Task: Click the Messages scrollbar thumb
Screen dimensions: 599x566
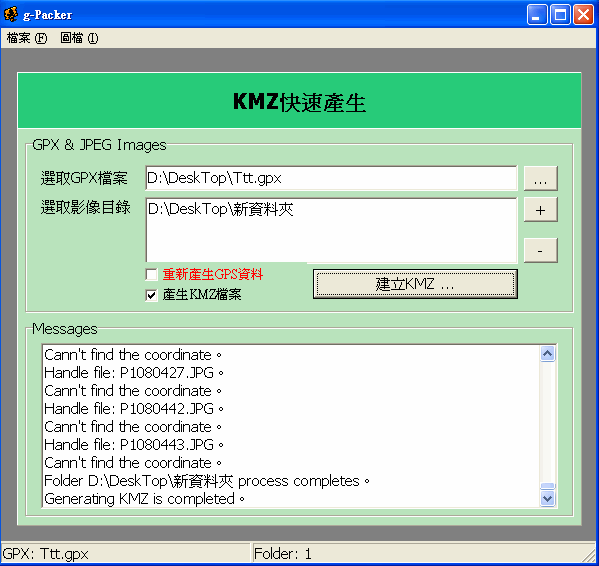Action: tap(547, 486)
